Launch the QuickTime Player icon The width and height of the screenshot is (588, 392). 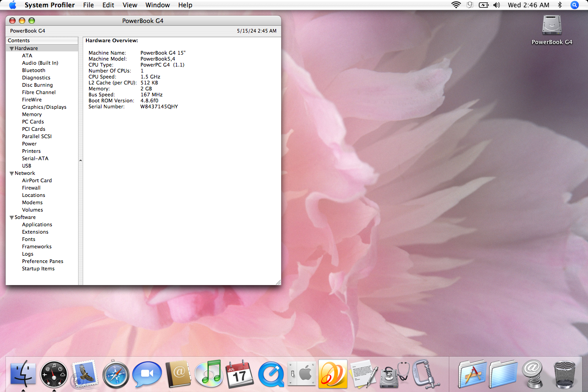pos(271,375)
